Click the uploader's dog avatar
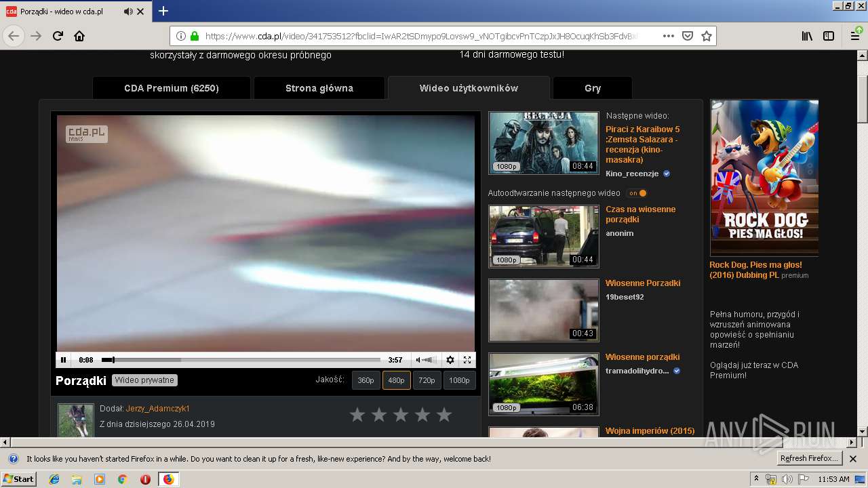Image resolution: width=868 pixels, height=488 pixels. point(75,421)
